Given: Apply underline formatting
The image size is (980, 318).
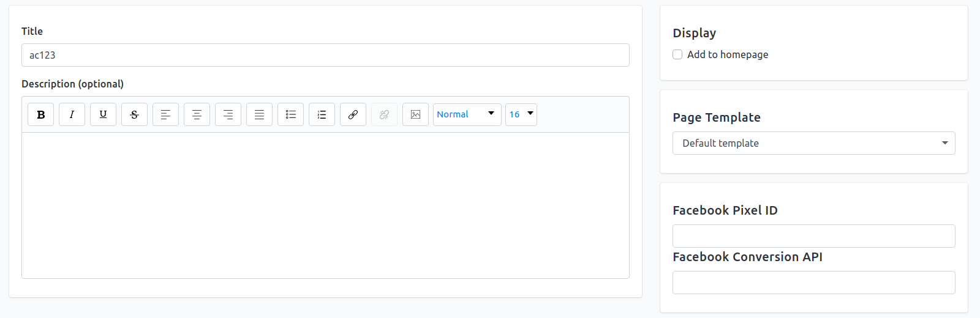Looking at the screenshot, I should click(103, 114).
